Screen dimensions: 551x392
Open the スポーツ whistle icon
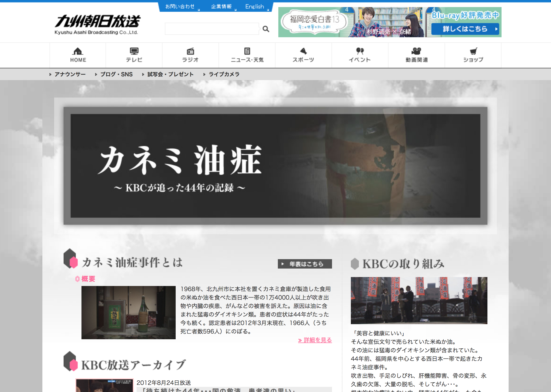coord(304,51)
